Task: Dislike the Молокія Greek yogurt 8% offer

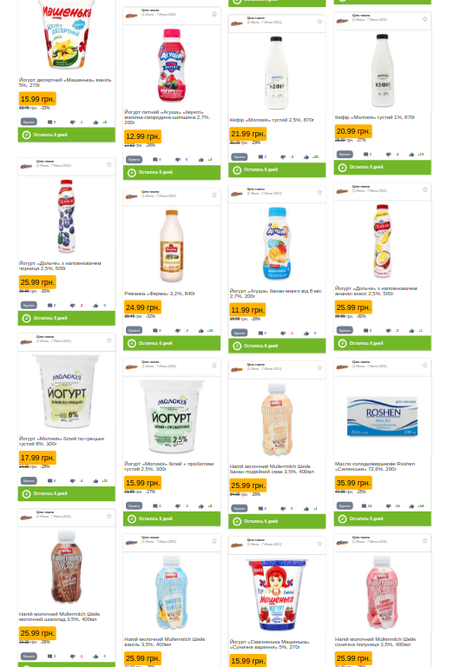Action: coord(73,481)
